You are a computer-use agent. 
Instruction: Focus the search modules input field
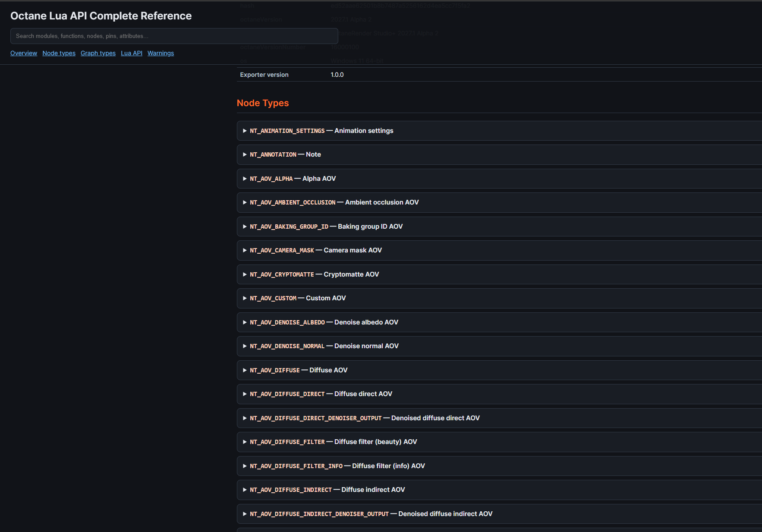174,36
